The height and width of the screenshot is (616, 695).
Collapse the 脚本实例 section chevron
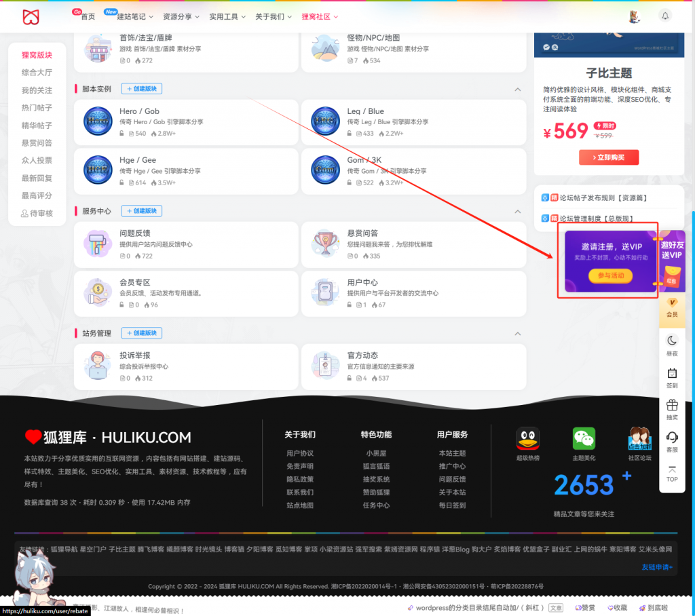point(517,88)
